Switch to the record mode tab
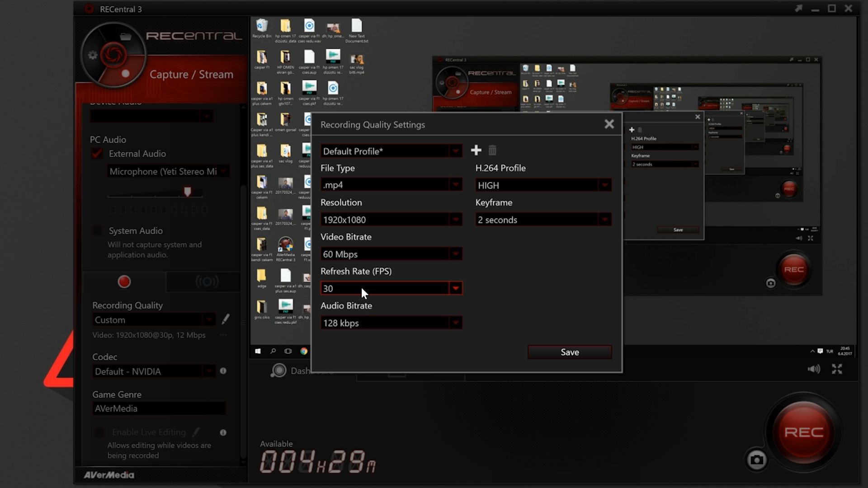Screen dimensions: 868x488 [124, 282]
